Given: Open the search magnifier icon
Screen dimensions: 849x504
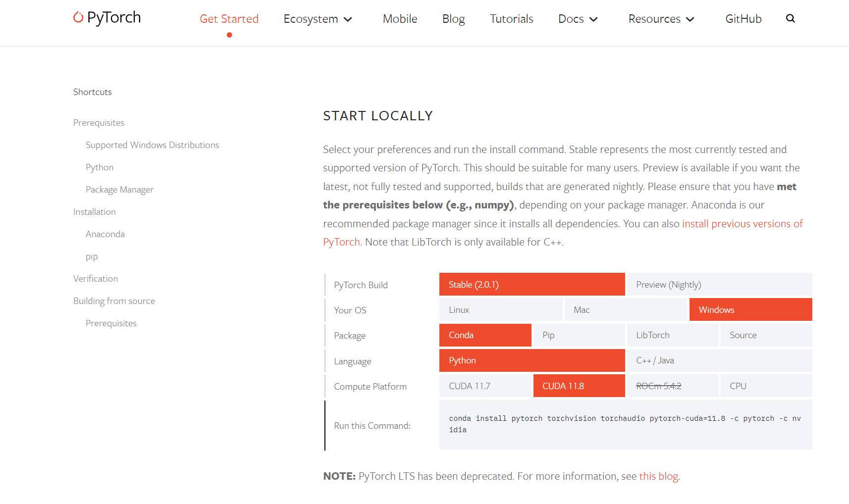Looking at the screenshot, I should point(790,18).
